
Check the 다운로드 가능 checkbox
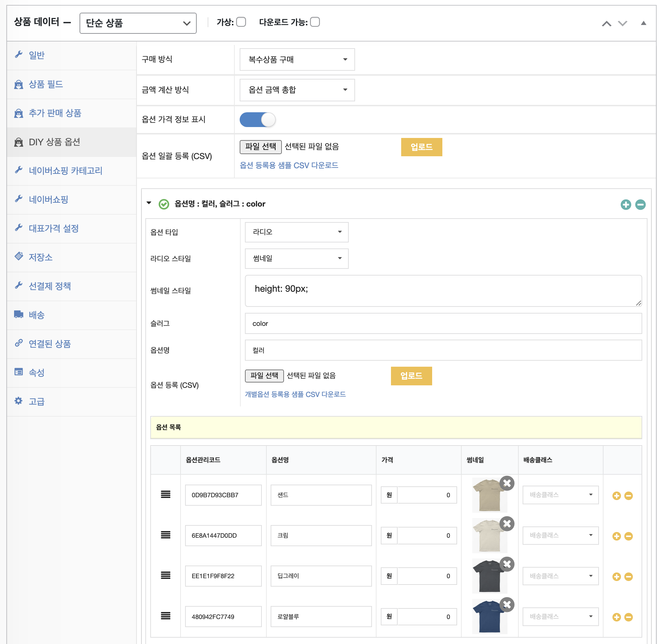point(315,22)
